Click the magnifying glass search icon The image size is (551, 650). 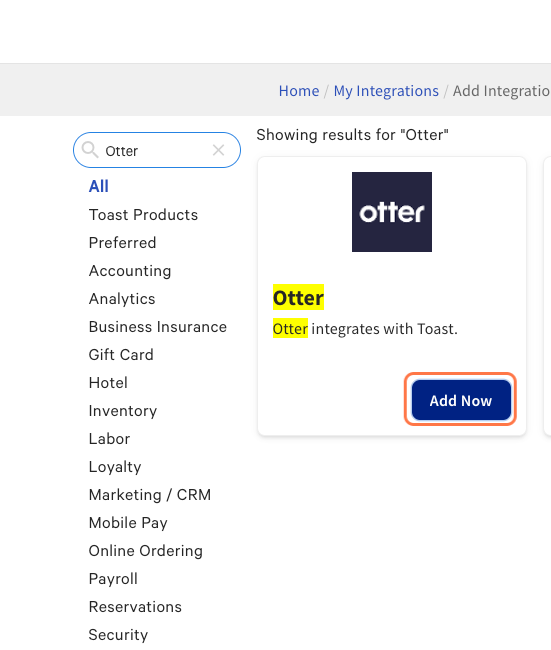pos(90,150)
